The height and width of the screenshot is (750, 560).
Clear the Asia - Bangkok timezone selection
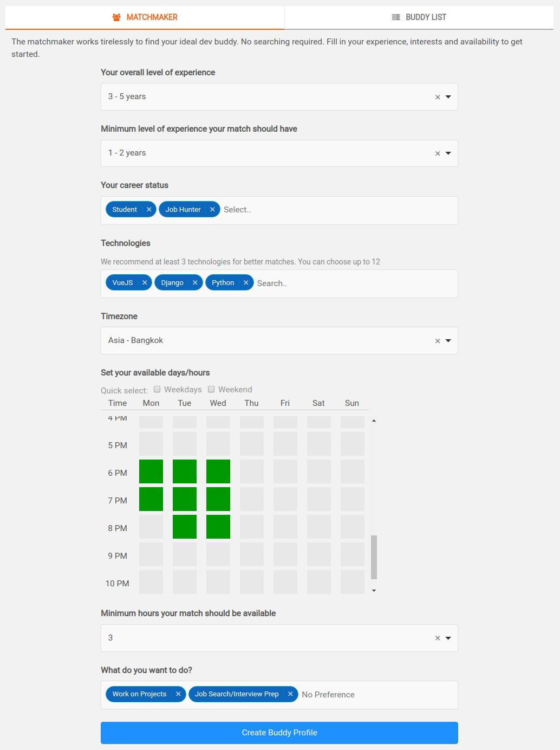click(x=438, y=341)
